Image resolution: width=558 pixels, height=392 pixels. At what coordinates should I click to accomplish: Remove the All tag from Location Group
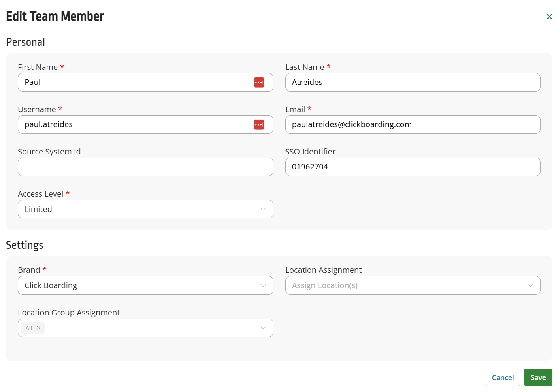pyautogui.click(x=38, y=328)
